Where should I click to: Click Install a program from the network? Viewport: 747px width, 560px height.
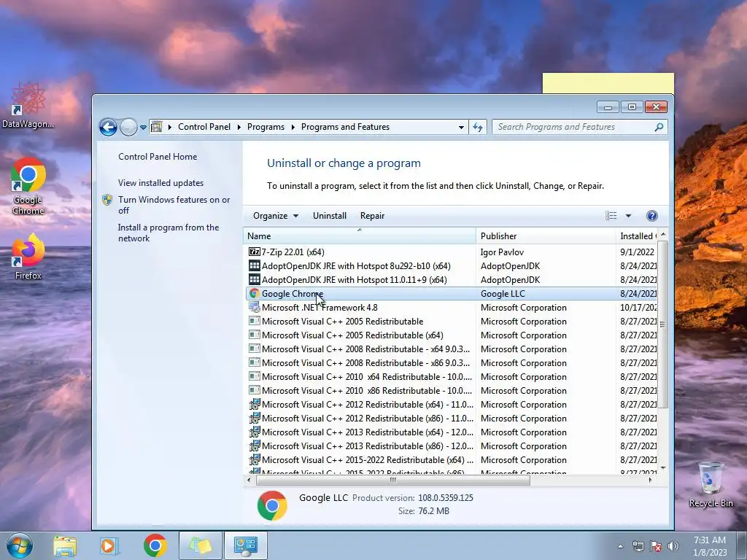pos(169,233)
